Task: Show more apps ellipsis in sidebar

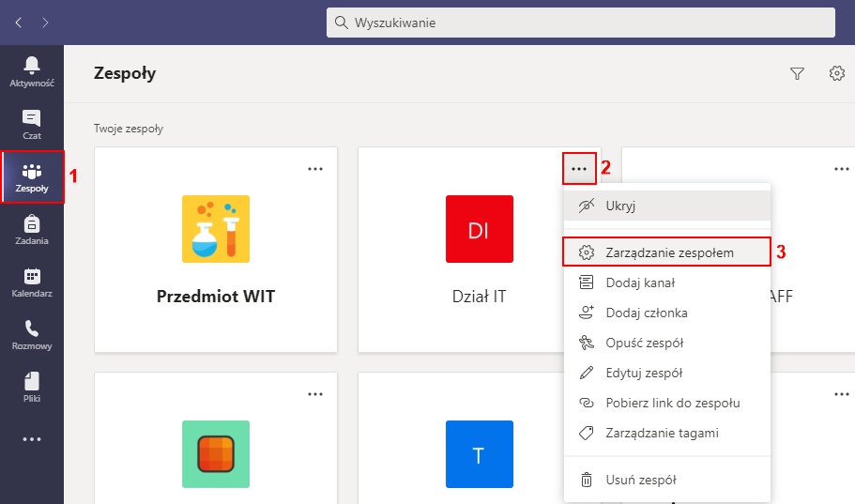Action: click(32, 439)
